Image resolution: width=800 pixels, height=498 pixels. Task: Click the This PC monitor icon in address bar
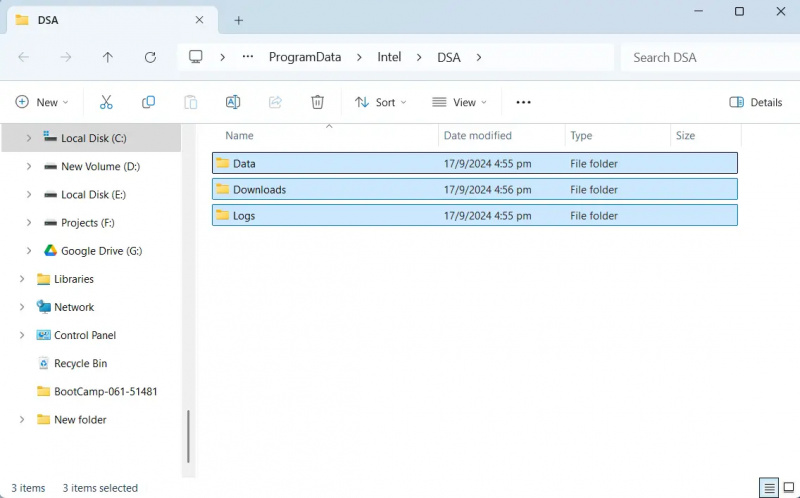coord(195,57)
